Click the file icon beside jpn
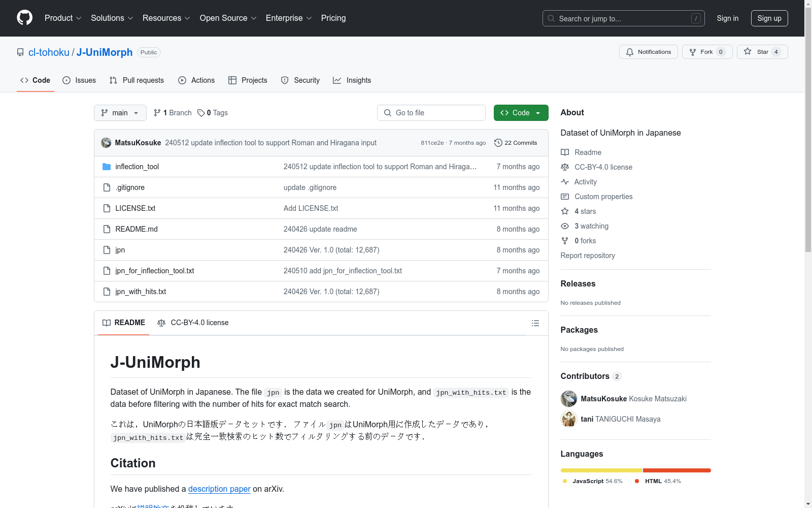This screenshot has width=812, height=508. [x=107, y=250]
